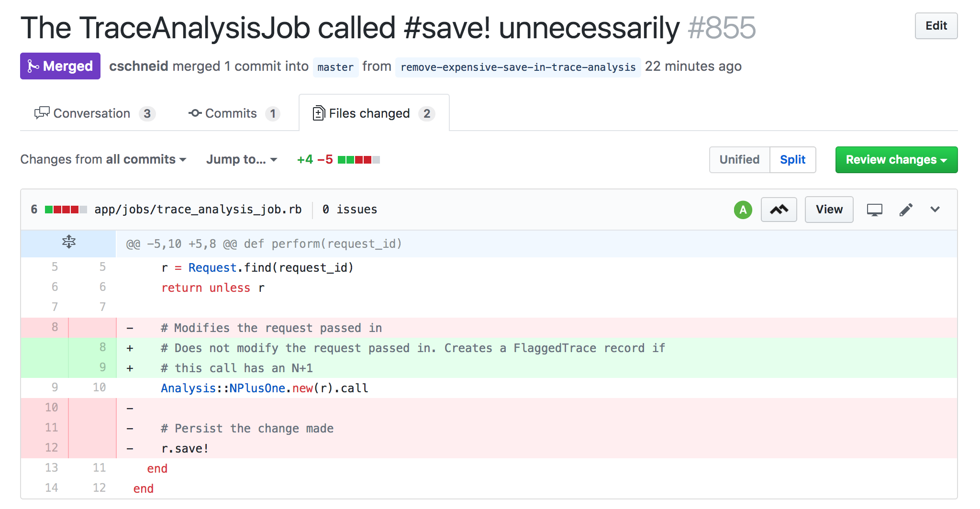Image resolution: width=980 pixels, height=509 pixels.
Task: Open the master branch link
Action: pyautogui.click(x=335, y=67)
